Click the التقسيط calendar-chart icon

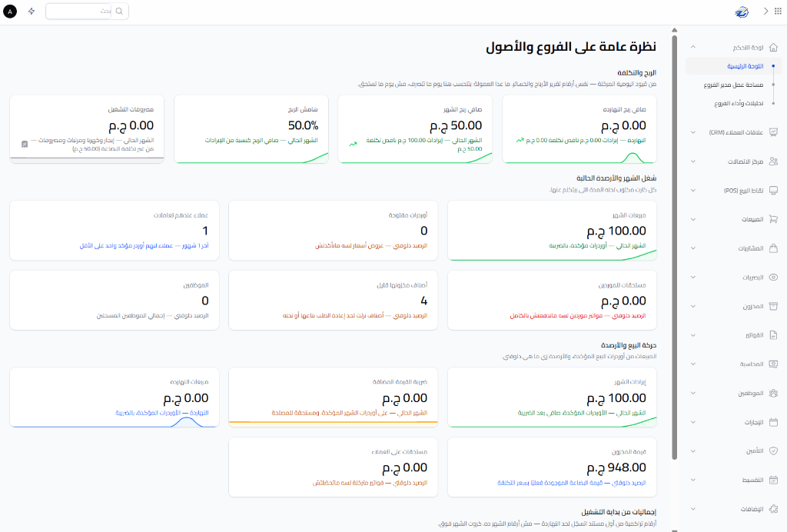coord(773,480)
